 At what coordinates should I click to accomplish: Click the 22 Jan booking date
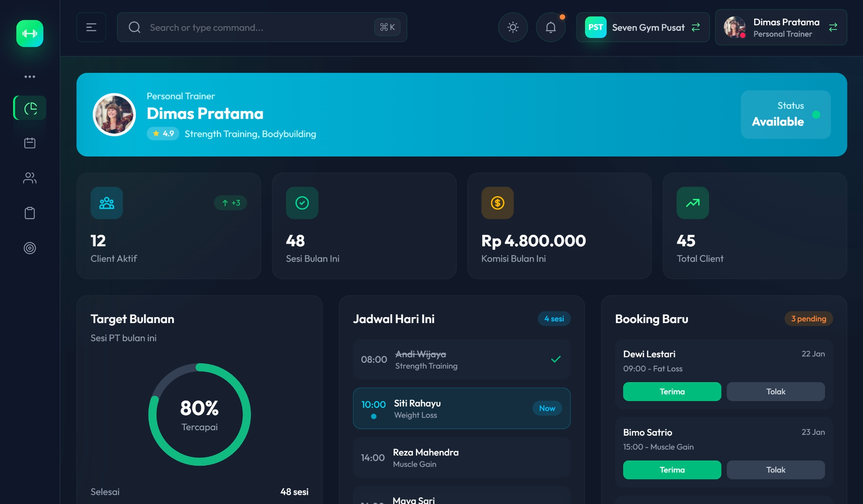pyautogui.click(x=813, y=354)
